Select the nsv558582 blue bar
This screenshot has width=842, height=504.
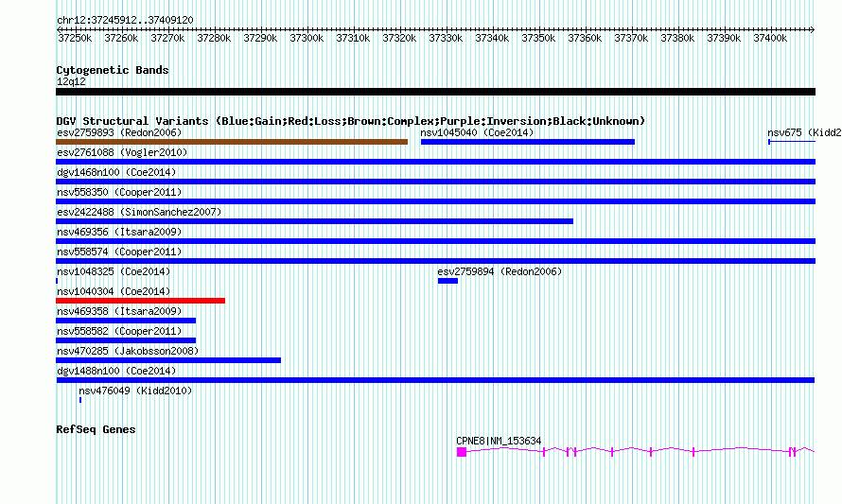(x=126, y=340)
